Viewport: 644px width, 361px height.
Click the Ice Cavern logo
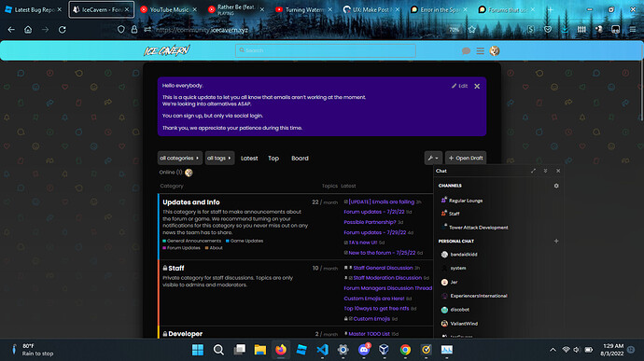tap(167, 50)
